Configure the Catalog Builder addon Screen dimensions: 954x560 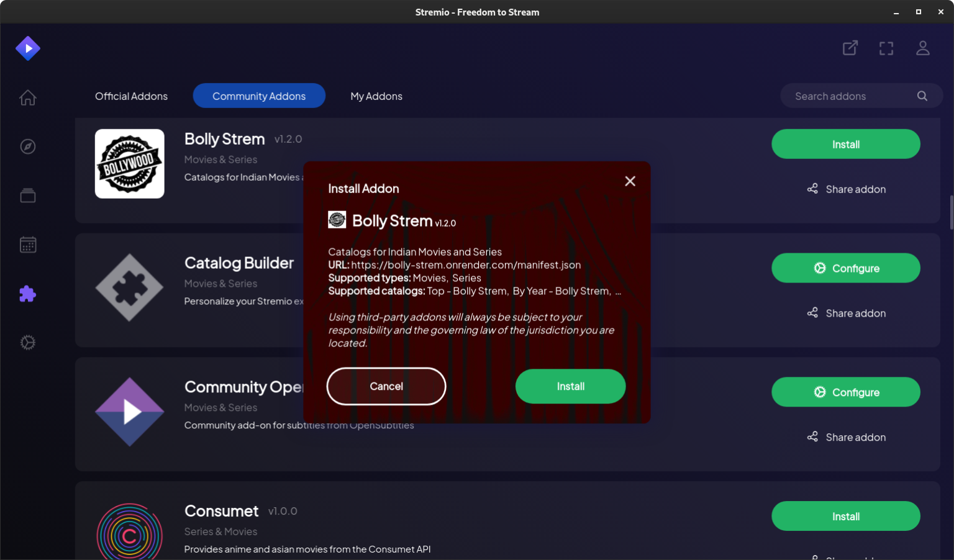(x=846, y=268)
